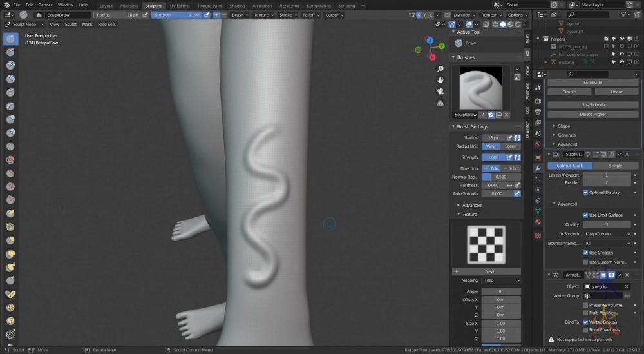
Task: Switch to the Texture Paint workspace tab
Action: coord(209,6)
